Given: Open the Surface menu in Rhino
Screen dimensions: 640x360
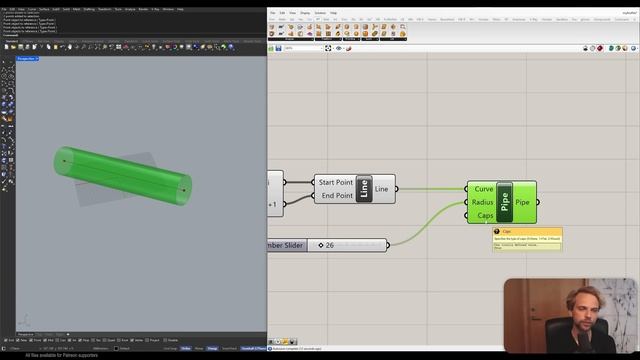Looking at the screenshot, I should tap(44, 9).
